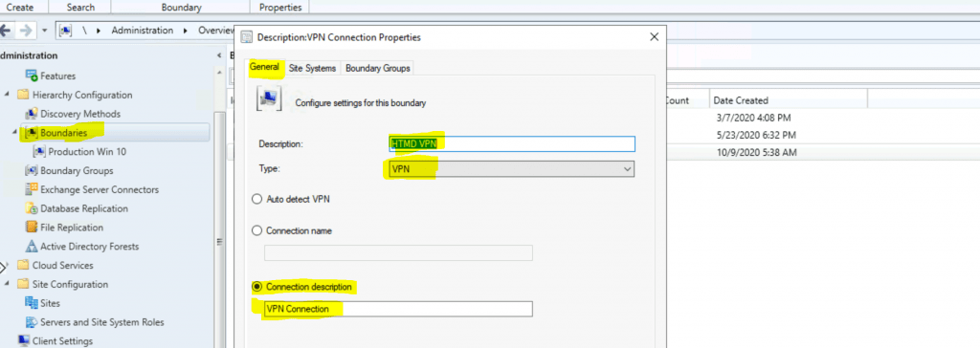Select the Production Win 10 tree item
Screen dimensions: 980x348
[87, 151]
